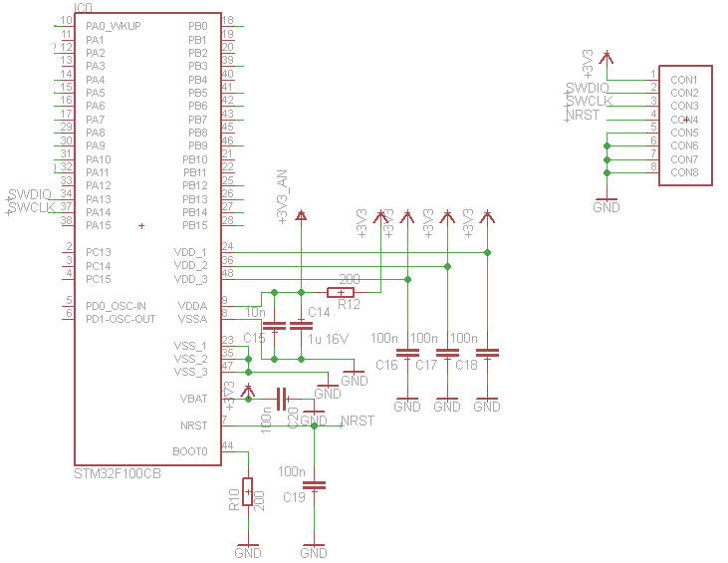This screenshot has height=563, width=728.
Task: Click pin number 44 at BOOT0
Action: (x=227, y=445)
